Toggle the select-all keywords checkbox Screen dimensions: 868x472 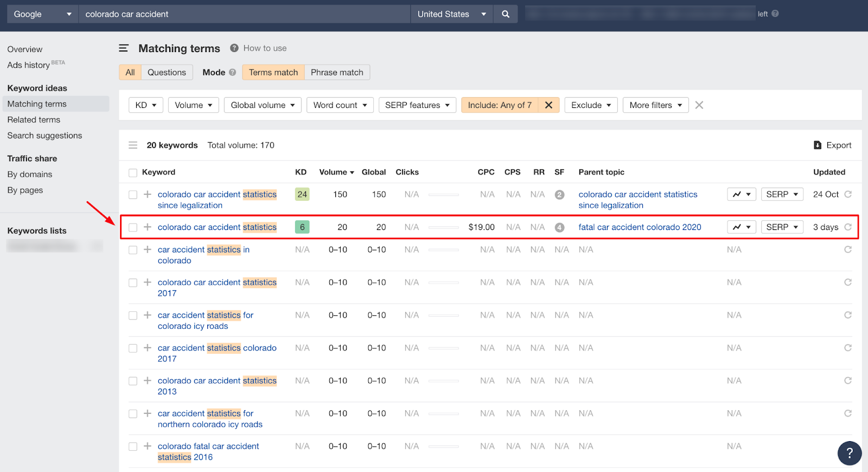tap(133, 173)
